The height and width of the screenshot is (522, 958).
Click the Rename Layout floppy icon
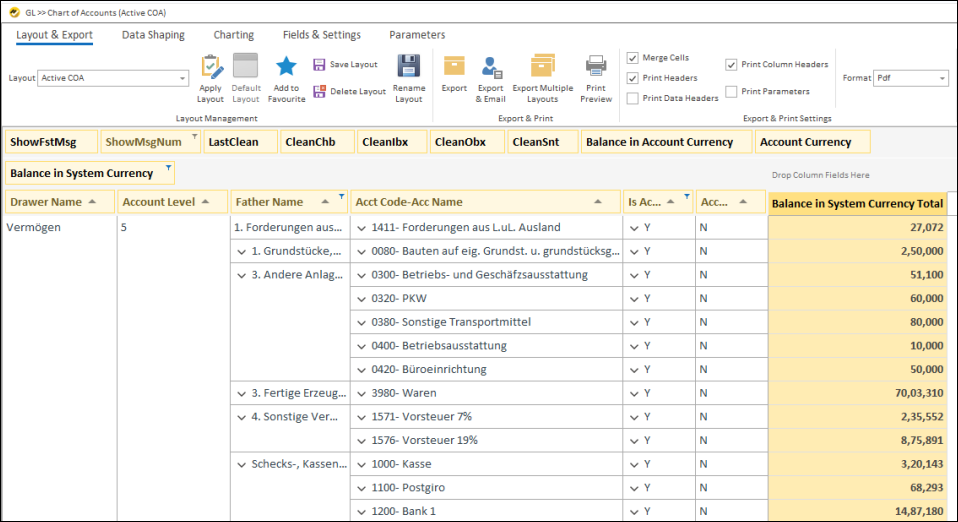tap(408, 67)
